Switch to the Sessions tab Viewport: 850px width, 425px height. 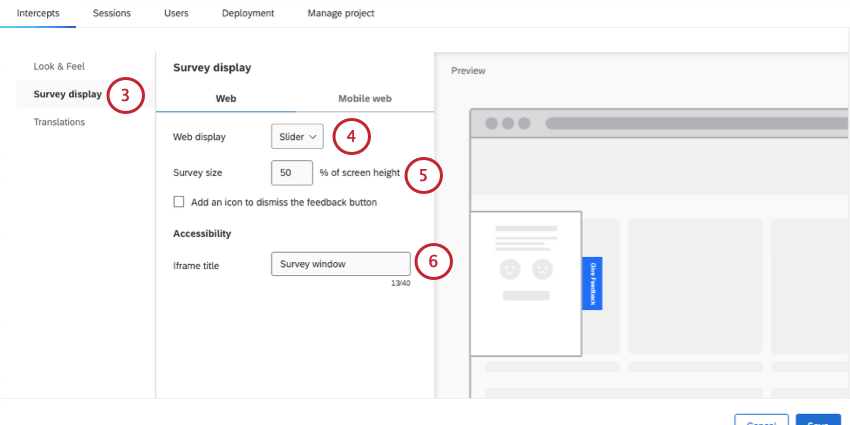111,13
